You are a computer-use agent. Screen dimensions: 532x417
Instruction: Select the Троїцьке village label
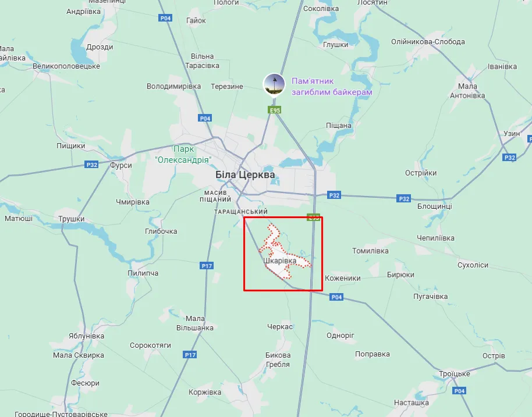click(455, 373)
